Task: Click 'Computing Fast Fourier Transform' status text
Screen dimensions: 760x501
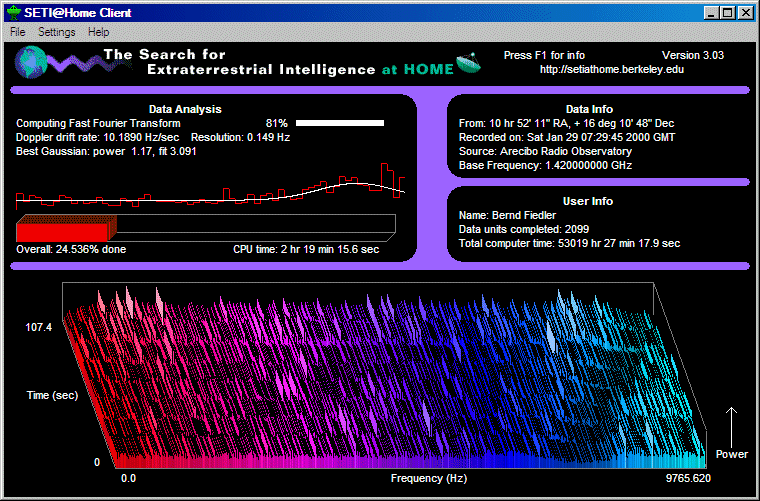Action: 98,124
